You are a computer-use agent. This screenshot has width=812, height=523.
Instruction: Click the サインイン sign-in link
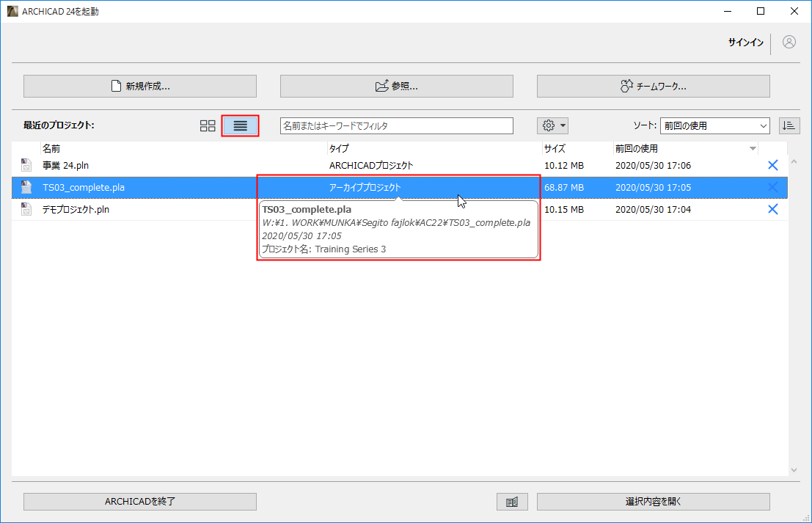click(x=746, y=43)
